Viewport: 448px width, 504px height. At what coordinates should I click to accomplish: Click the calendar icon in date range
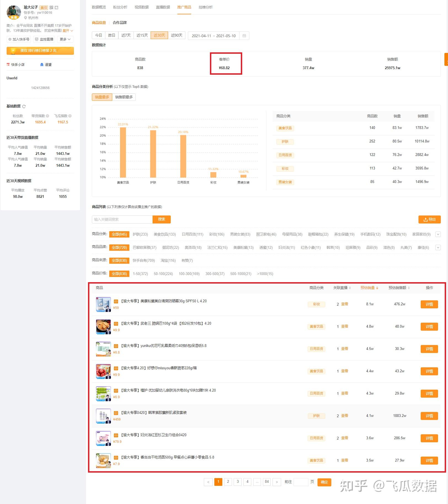pos(244,36)
